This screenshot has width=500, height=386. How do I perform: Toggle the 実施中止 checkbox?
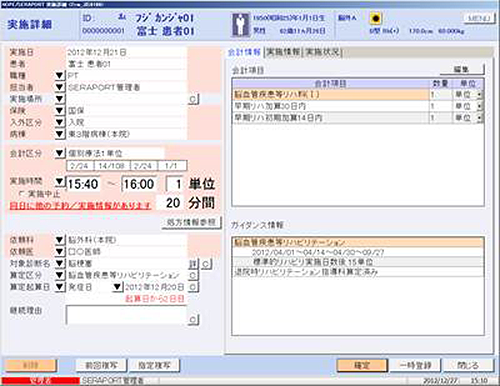click(x=22, y=193)
